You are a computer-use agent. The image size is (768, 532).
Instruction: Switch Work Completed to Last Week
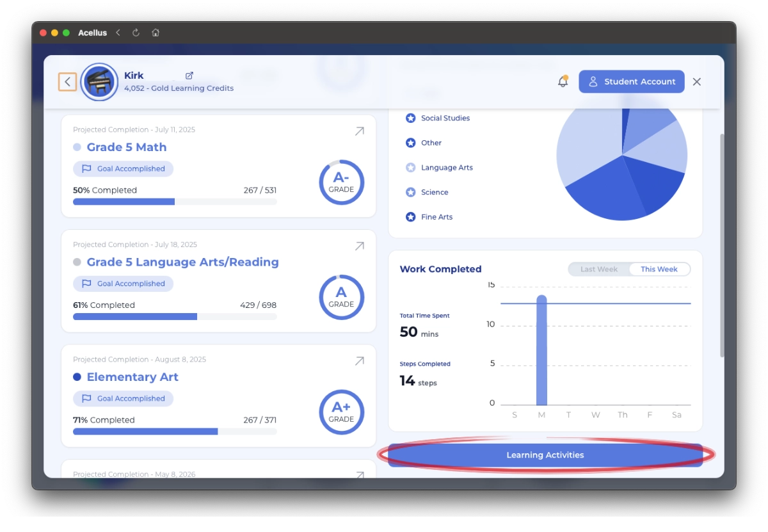(x=598, y=270)
